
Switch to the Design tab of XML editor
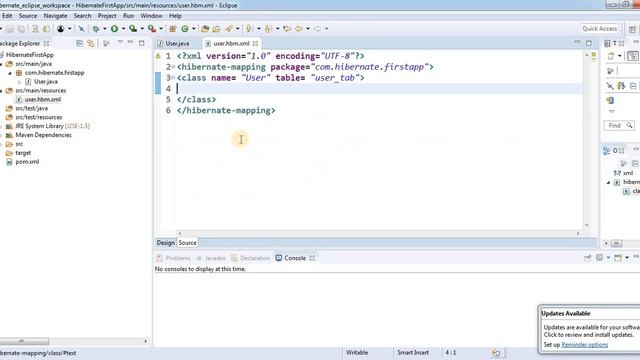coord(165,242)
